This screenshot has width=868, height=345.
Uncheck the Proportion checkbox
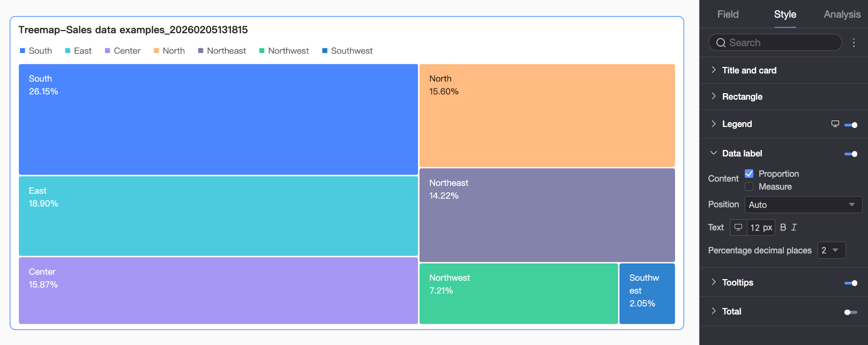[749, 174]
